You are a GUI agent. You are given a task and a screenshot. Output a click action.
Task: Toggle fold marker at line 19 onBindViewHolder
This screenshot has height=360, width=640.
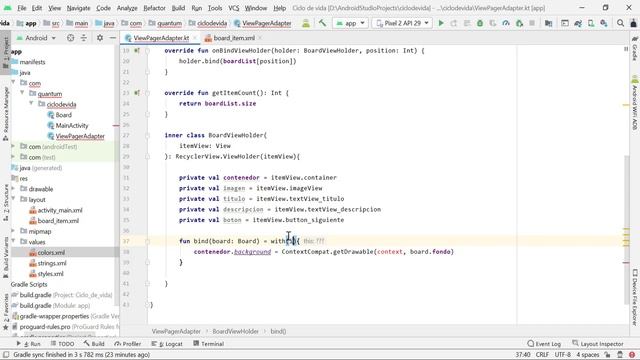pos(148,51)
